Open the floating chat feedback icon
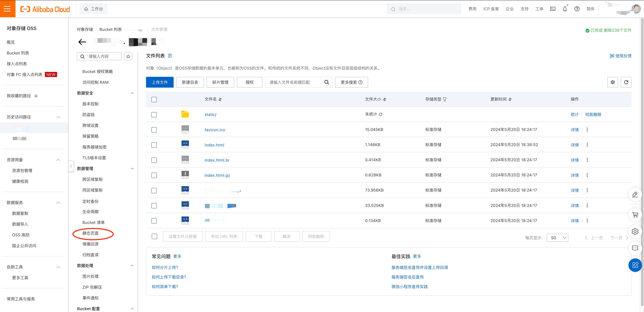 (x=635, y=248)
